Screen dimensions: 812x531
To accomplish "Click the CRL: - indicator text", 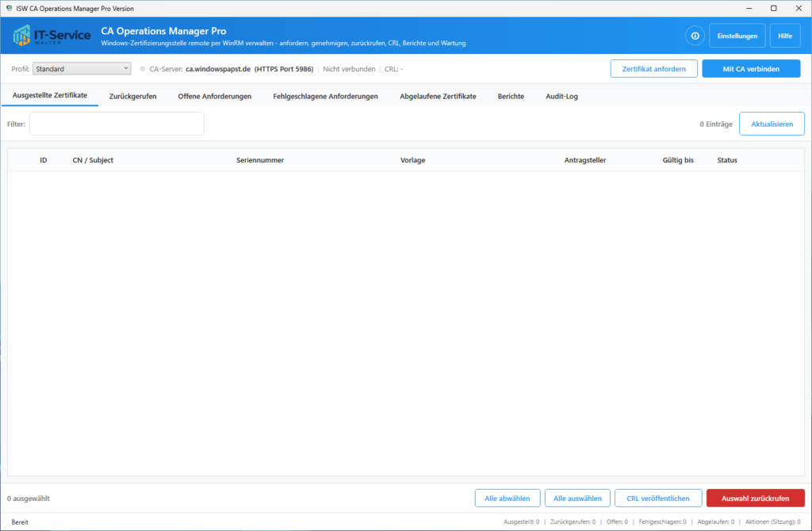I will [x=393, y=69].
